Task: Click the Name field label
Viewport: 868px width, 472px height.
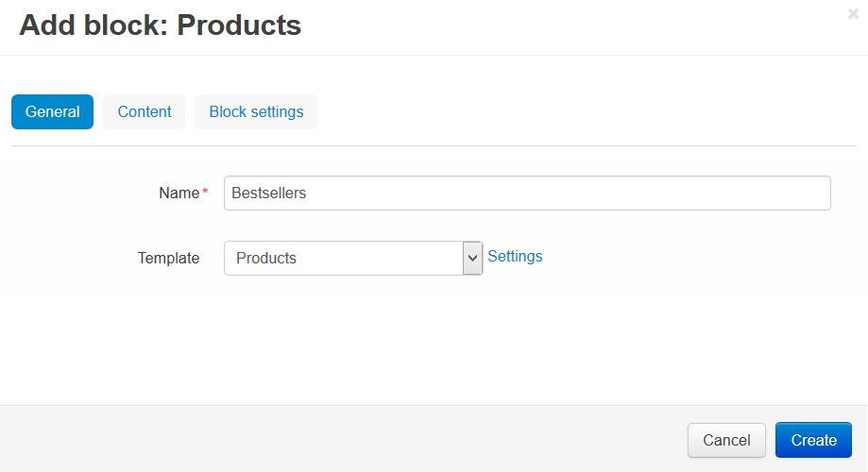Action: (x=179, y=194)
